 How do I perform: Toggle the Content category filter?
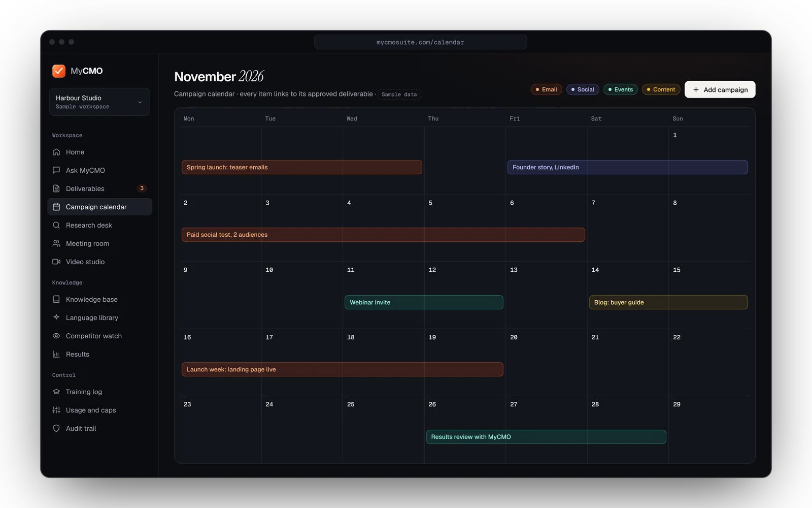661,89
